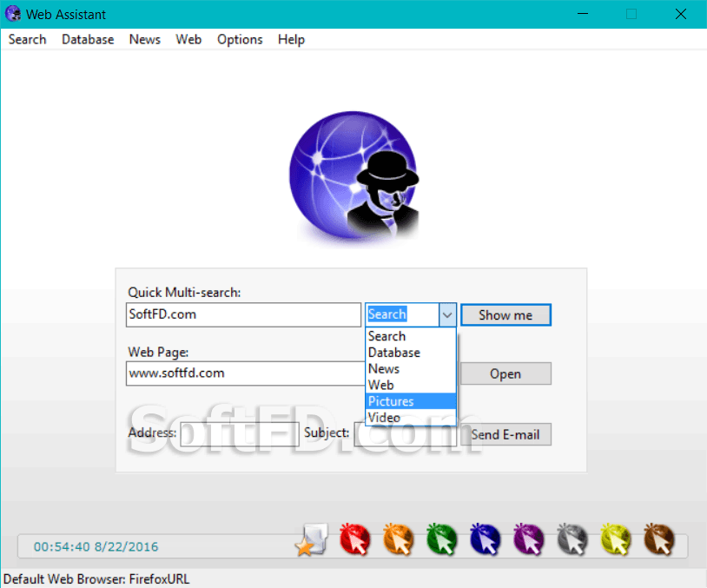Select Search in the dropdown list

pyautogui.click(x=411, y=336)
